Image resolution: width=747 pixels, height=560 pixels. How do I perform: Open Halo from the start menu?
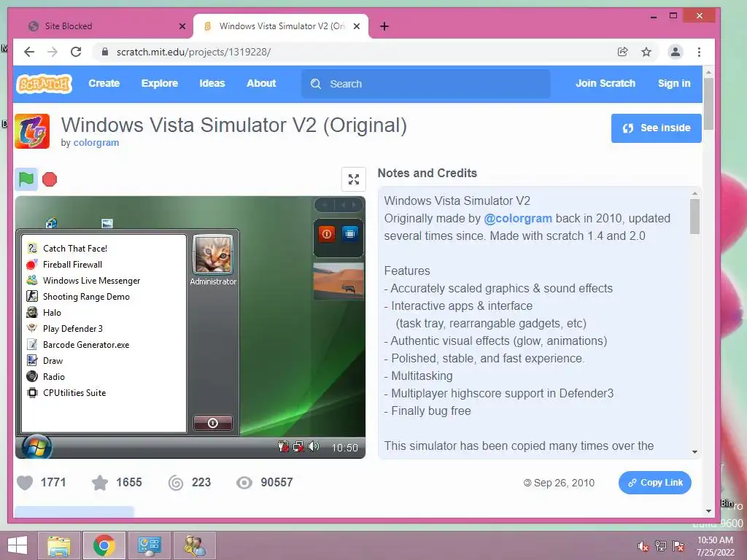click(x=52, y=312)
